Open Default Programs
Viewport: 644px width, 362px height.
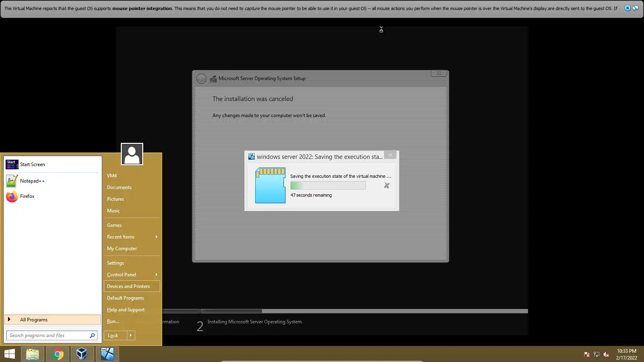[132, 298]
